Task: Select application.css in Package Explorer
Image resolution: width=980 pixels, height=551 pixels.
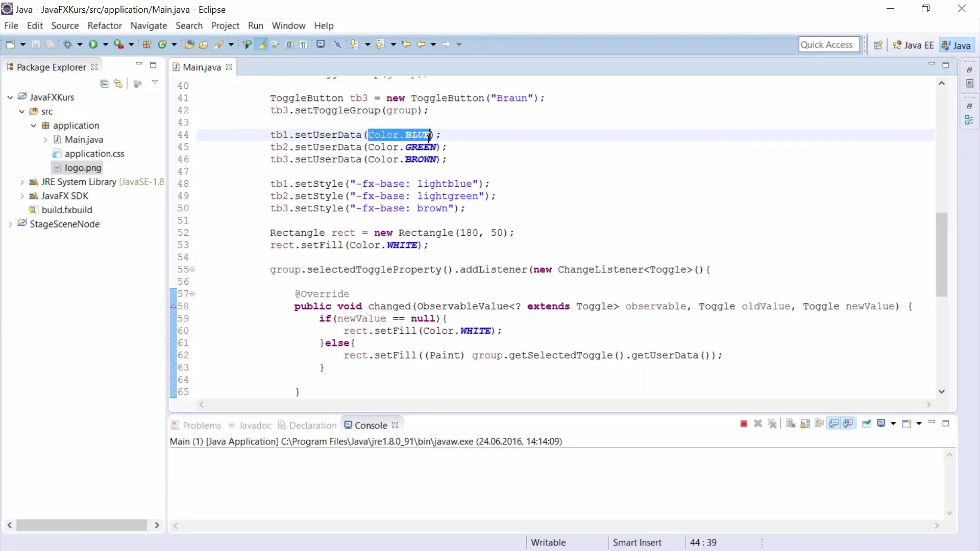Action: point(89,154)
